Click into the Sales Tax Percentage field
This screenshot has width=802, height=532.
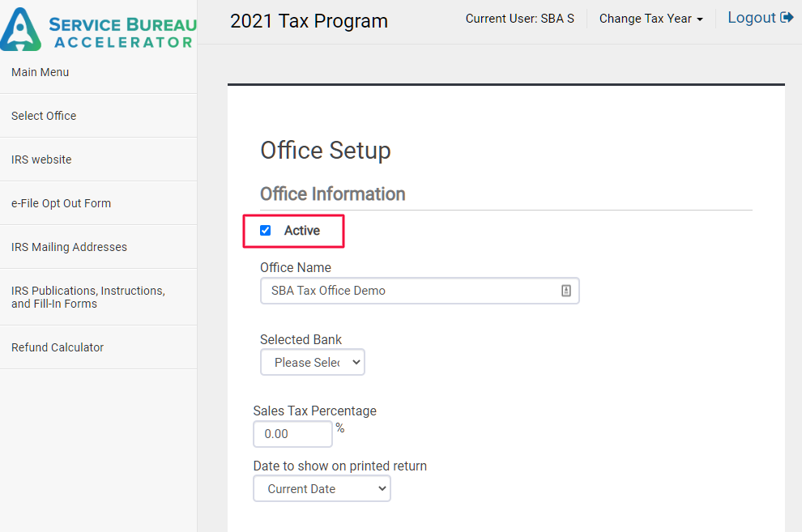292,434
